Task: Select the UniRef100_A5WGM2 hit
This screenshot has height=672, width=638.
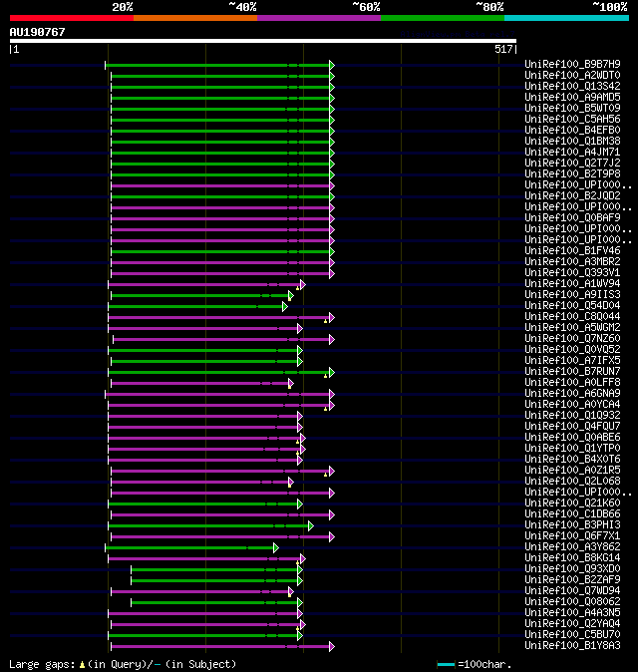Action: (572, 327)
